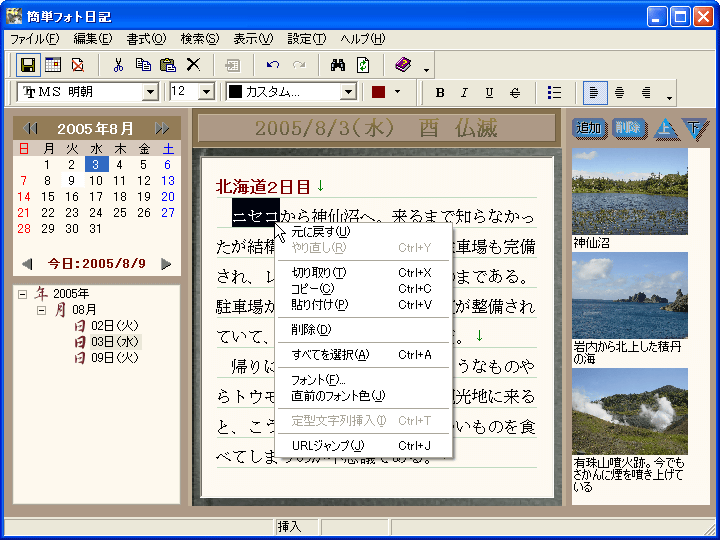This screenshot has width=720, height=540.
Task: Choose 元に戻す in context menu
Action: (363, 232)
